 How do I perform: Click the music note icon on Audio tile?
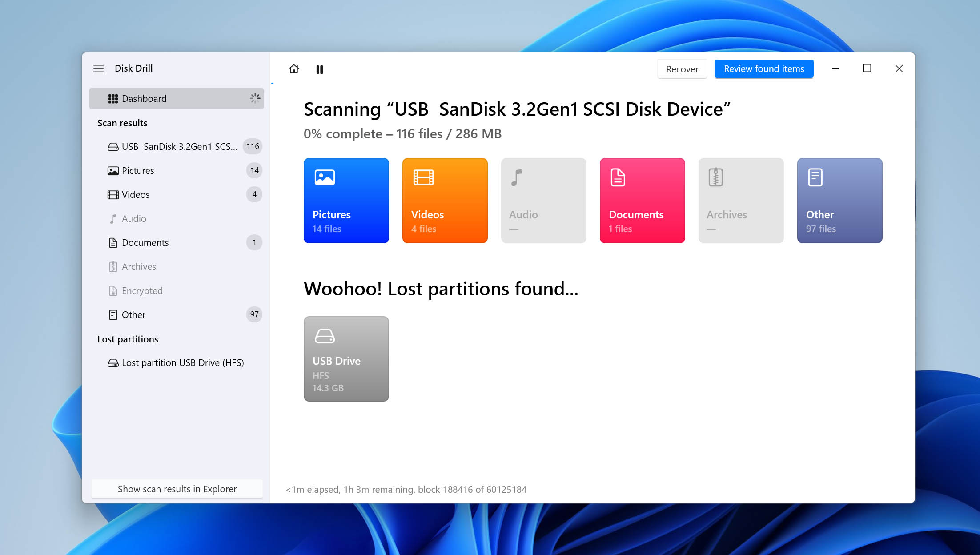click(516, 177)
